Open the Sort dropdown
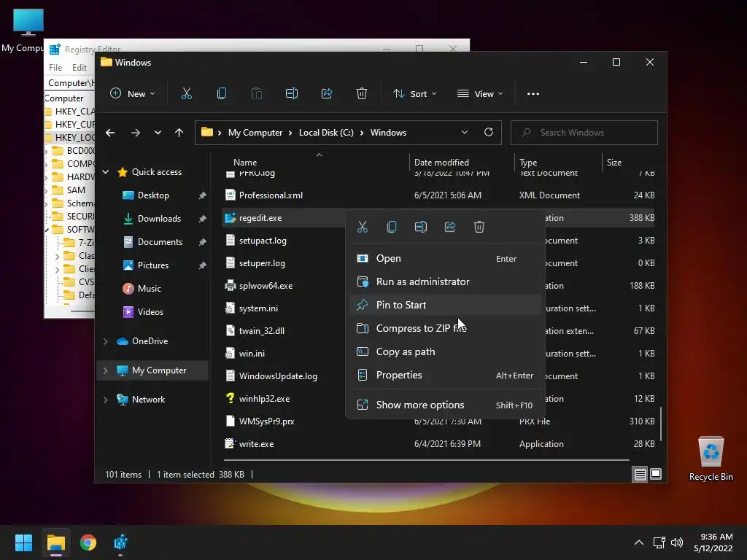747x560 pixels. pos(414,94)
